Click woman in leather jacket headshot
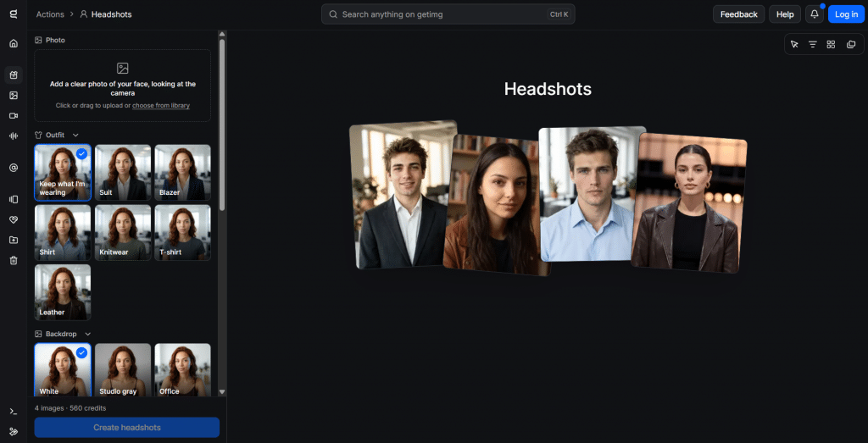 [x=689, y=203]
